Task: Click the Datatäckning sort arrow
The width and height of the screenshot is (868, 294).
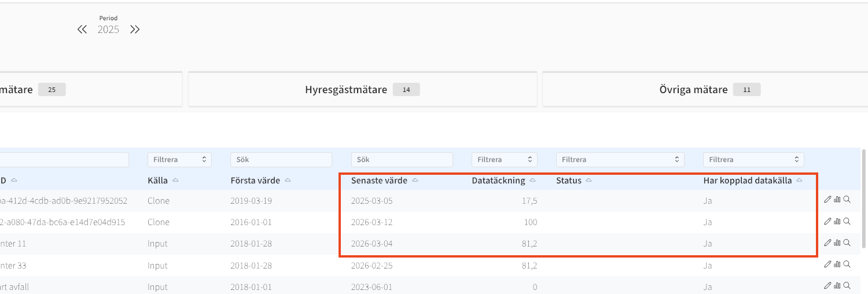Action: (x=532, y=181)
